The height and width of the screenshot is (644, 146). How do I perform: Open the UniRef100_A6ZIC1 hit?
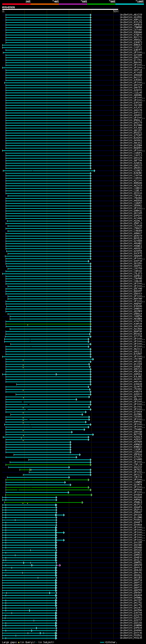(131, 349)
